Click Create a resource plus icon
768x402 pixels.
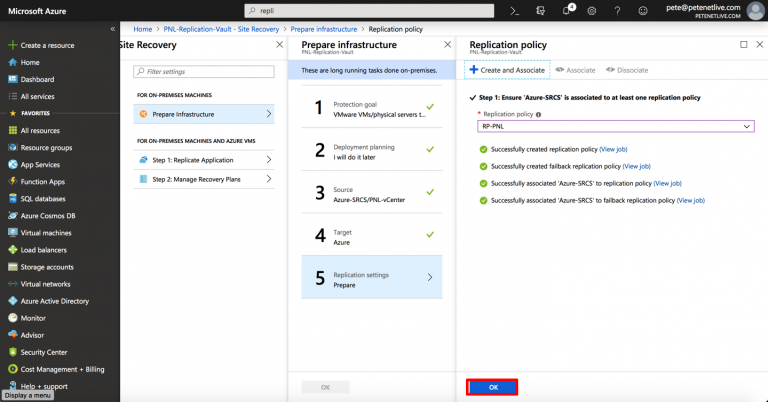[x=13, y=45]
